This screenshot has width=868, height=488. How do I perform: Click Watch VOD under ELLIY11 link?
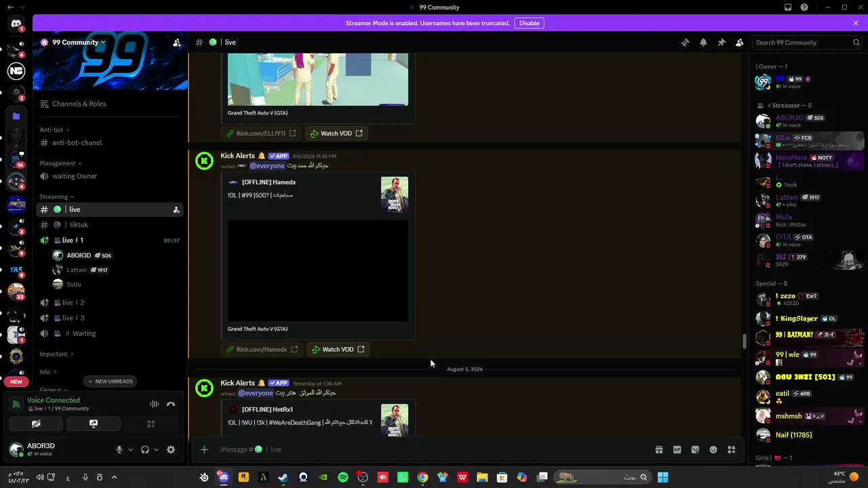coord(336,134)
